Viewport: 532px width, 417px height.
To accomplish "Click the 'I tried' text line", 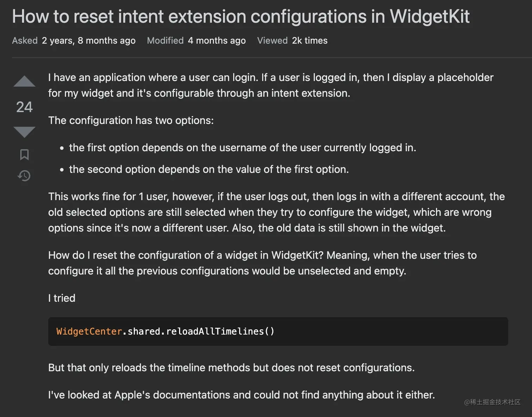I will coord(62,298).
